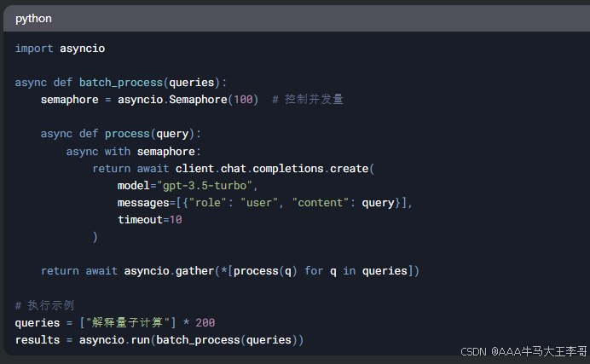Click the lone closing parenthesis line
590x364 pixels.
click(95, 237)
